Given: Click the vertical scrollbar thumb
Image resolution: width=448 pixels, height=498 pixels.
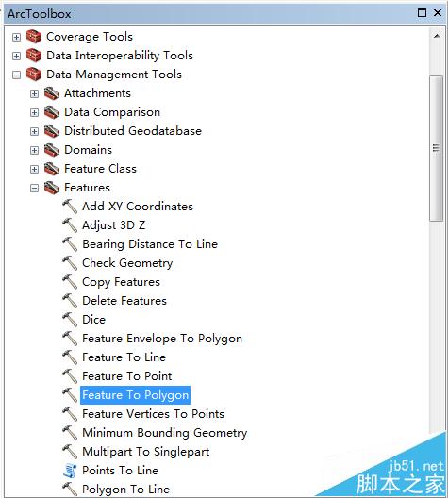Looking at the screenshot, I should tap(437, 148).
